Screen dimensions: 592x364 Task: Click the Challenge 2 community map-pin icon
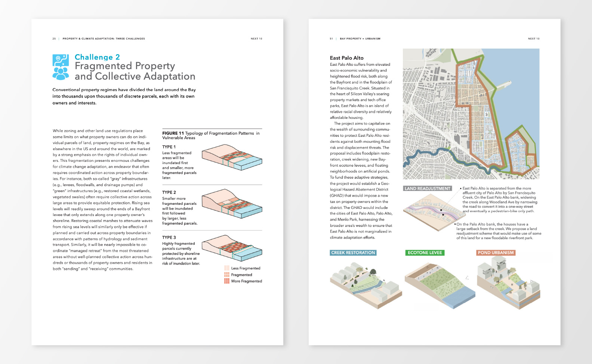61,67
